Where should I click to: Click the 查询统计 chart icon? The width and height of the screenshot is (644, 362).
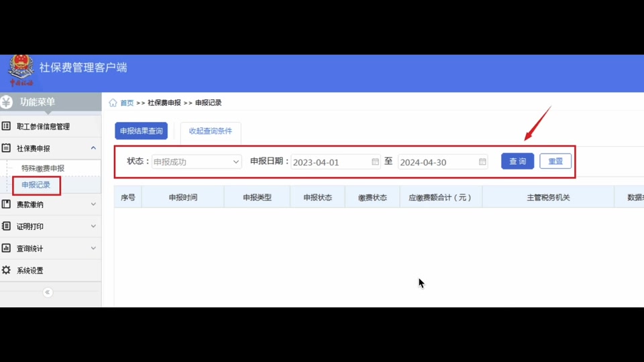[6, 248]
